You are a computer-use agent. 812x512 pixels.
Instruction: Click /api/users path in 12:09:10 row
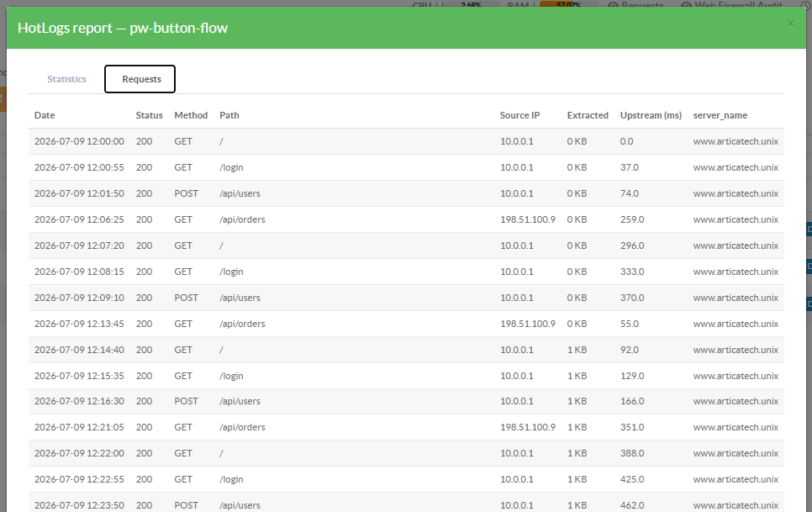(240, 298)
